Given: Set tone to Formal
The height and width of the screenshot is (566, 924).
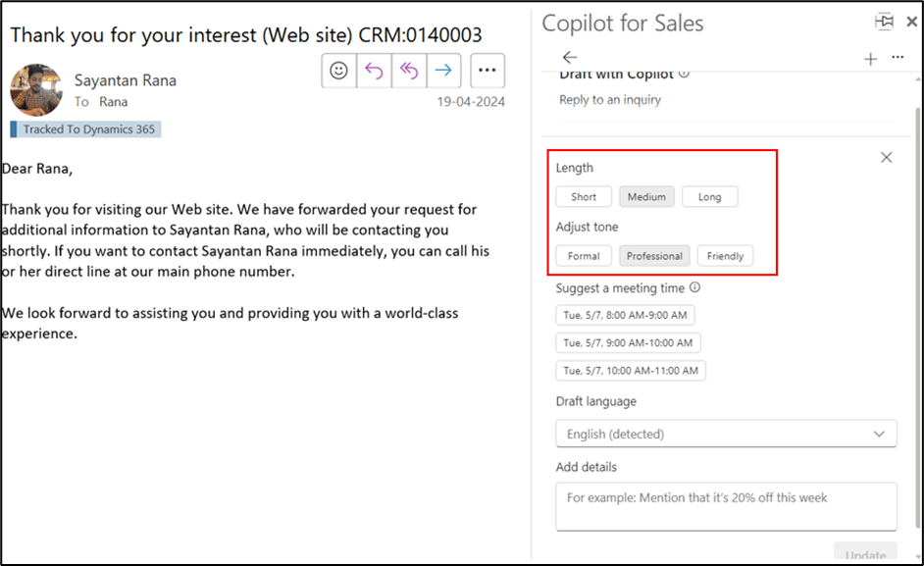Looking at the screenshot, I should tap(584, 256).
